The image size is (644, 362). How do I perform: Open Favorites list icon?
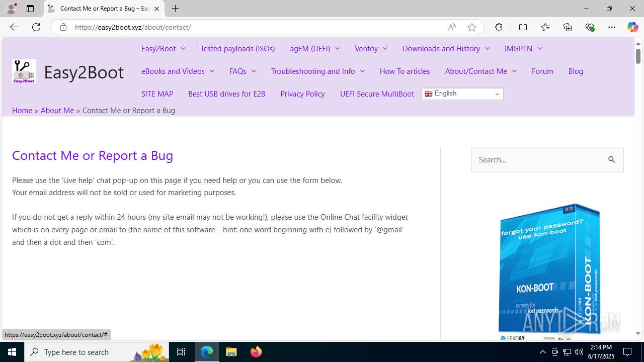point(545,27)
